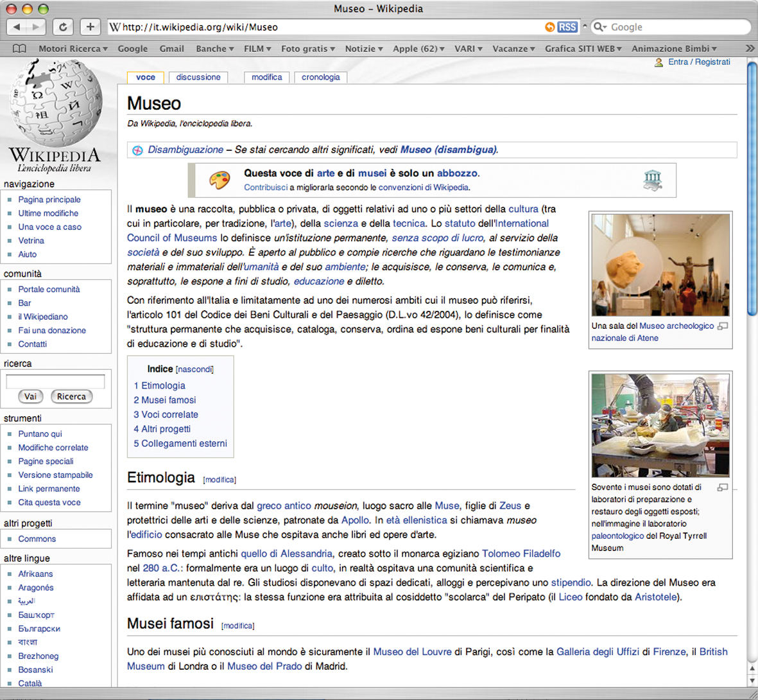758x700 pixels.
Task: Open the Google bookmark in the bar
Action: (132, 49)
